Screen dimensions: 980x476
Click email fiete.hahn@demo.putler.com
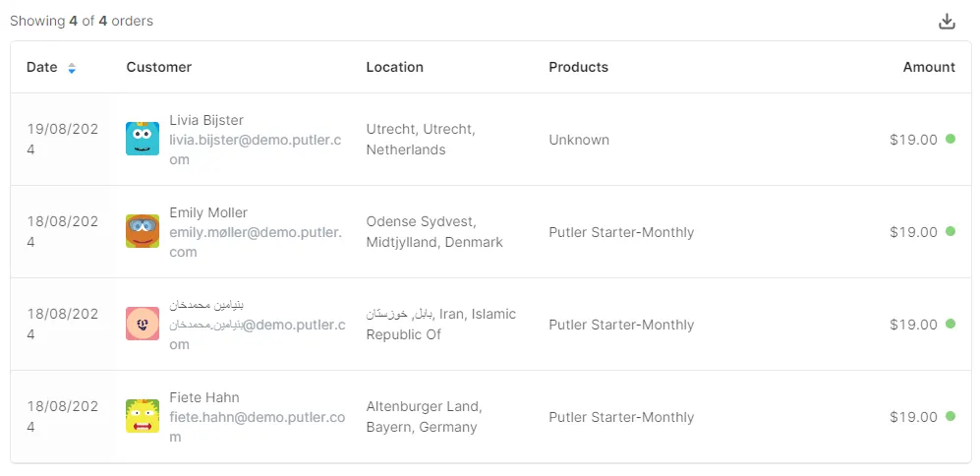click(x=257, y=427)
